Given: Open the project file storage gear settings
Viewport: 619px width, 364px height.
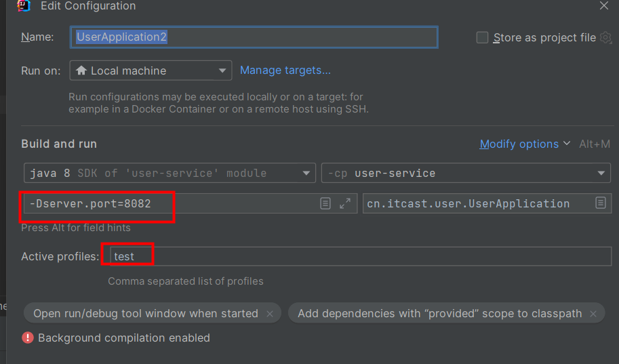Looking at the screenshot, I should pos(606,38).
